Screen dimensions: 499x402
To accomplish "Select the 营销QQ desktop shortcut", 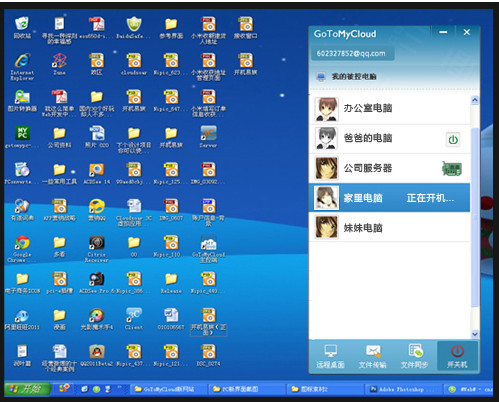I will (97, 210).
